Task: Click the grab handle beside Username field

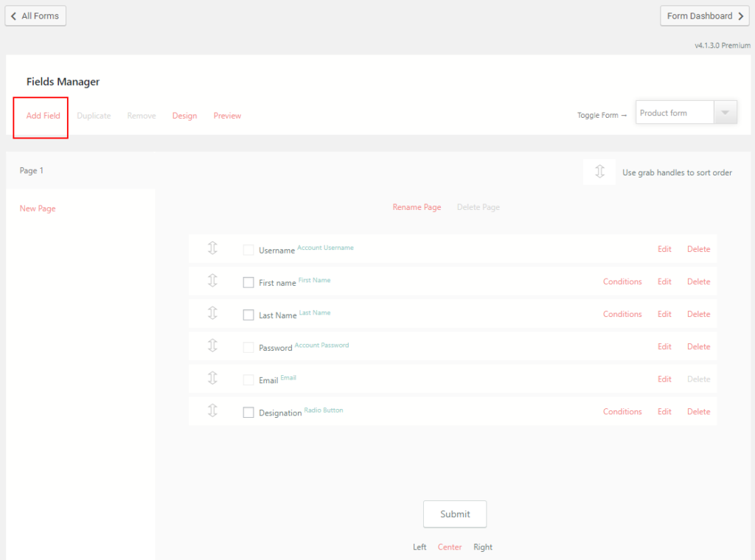Action: 212,249
